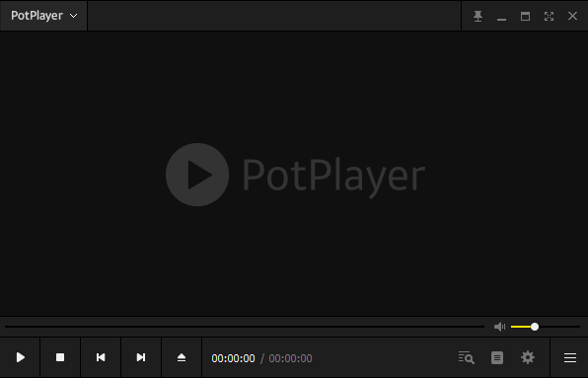Image resolution: width=588 pixels, height=378 pixels.
Task: Click the total duration 00:00:00 display
Action: [x=290, y=358]
